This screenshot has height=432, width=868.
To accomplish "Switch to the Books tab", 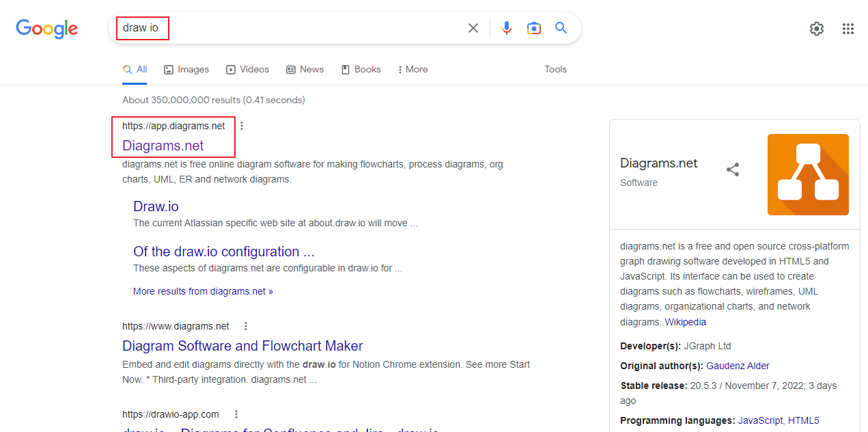I will tap(361, 69).
